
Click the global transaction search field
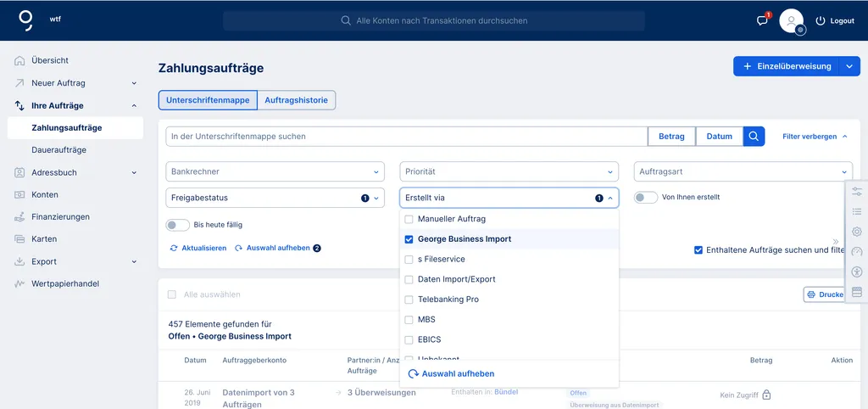[x=434, y=20]
